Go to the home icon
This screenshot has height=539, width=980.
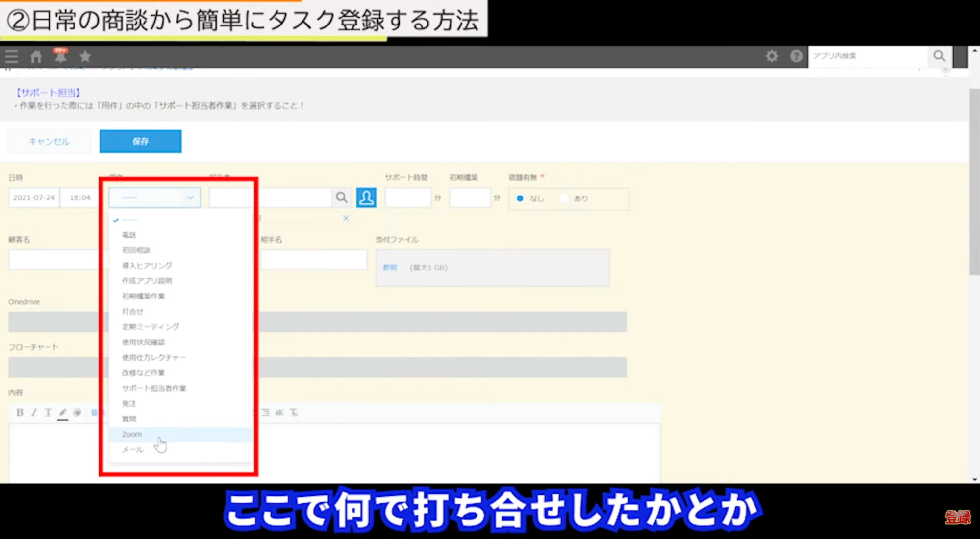36,56
